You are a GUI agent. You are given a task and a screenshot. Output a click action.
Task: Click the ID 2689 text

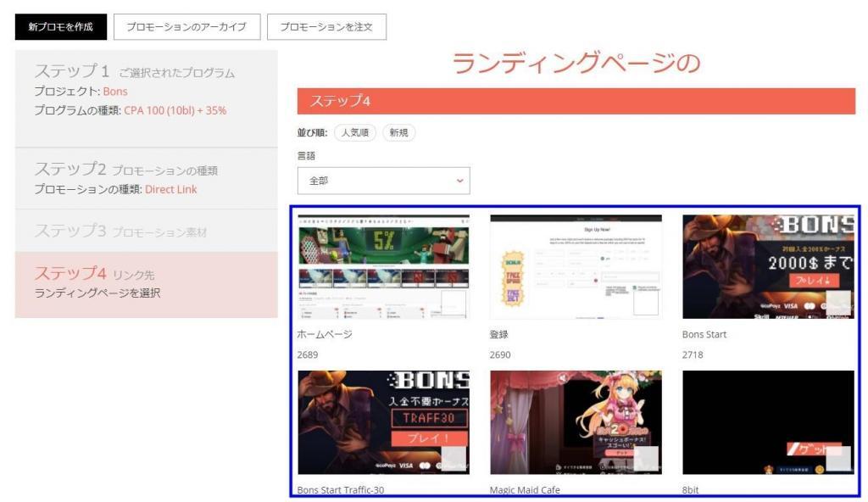307,354
